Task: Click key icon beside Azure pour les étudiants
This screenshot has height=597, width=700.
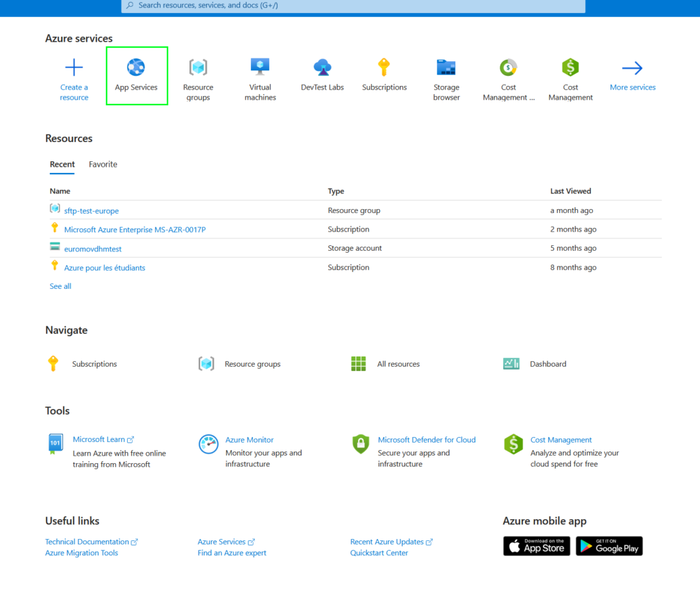Action: point(55,266)
